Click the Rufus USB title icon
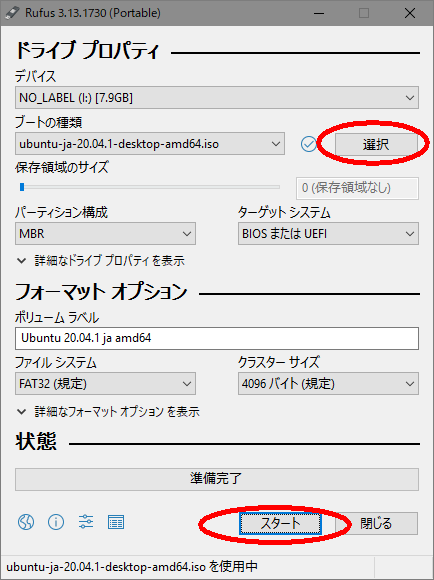 coord(12,13)
